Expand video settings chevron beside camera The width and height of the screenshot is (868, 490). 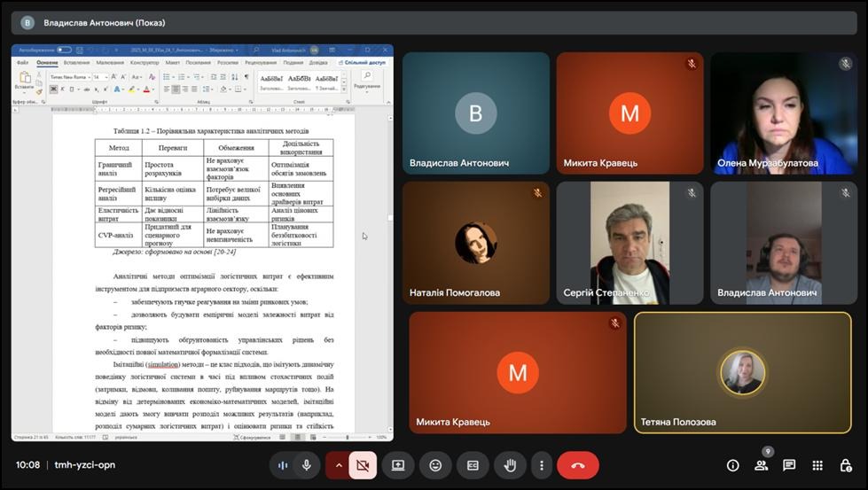point(338,465)
